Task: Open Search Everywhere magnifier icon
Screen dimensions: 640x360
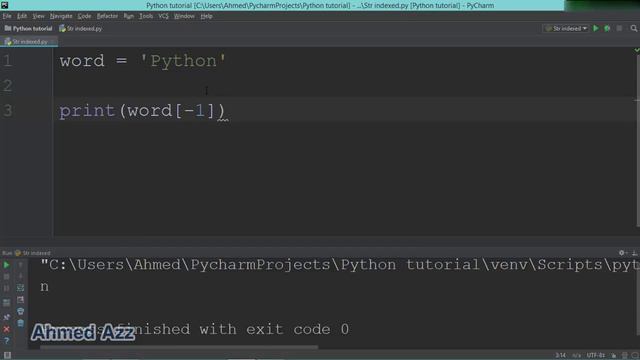Action: click(633, 29)
